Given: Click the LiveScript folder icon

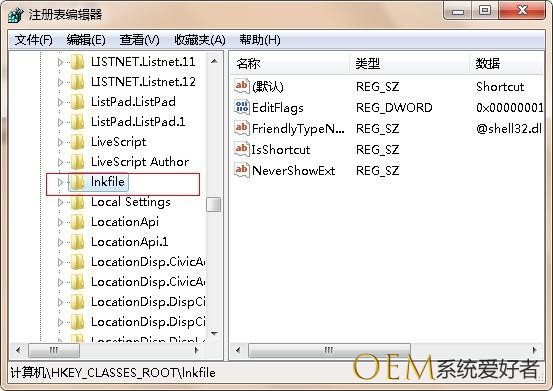Looking at the screenshot, I should (x=77, y=142).
